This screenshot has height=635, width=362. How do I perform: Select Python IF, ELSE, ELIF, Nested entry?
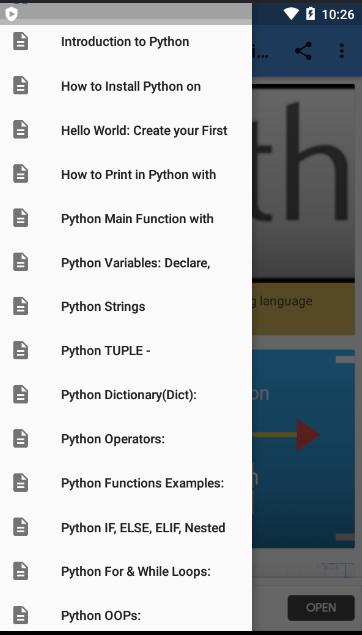(x=126, y=527)
